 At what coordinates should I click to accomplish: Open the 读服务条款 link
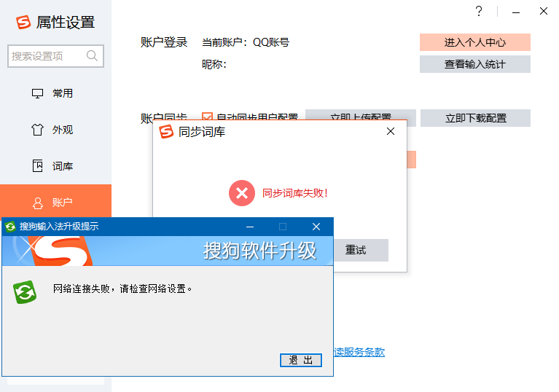pyautogui.click(x=359, y=352)
